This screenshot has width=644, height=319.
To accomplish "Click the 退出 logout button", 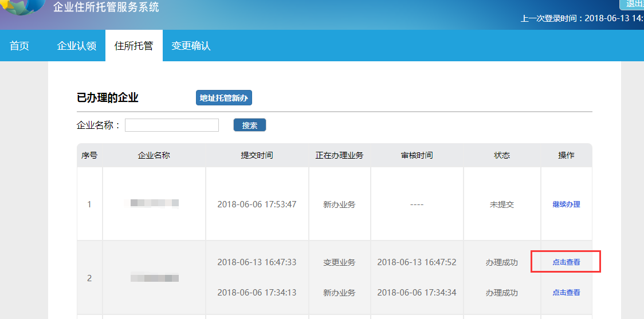I will coord(633,4).
